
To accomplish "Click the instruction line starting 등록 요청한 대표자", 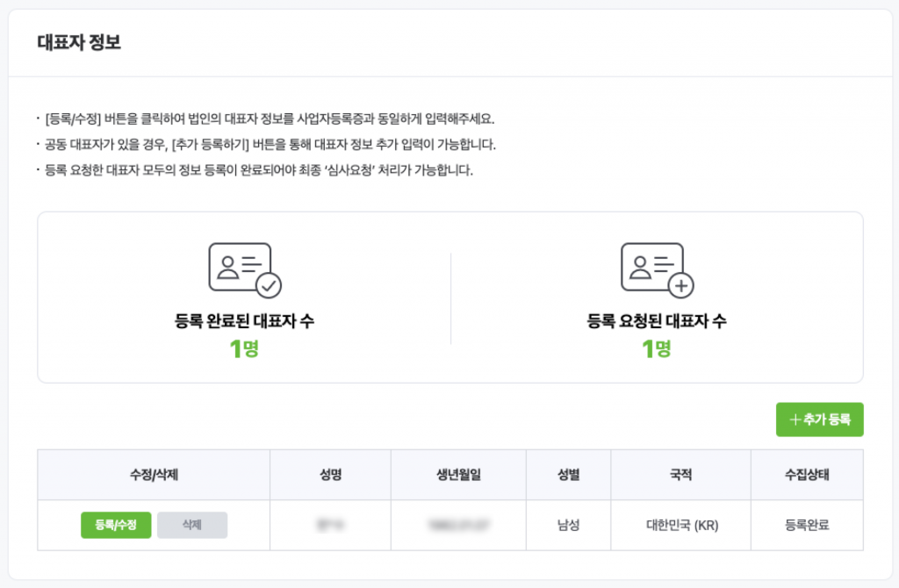I will (x=259, y=170).
